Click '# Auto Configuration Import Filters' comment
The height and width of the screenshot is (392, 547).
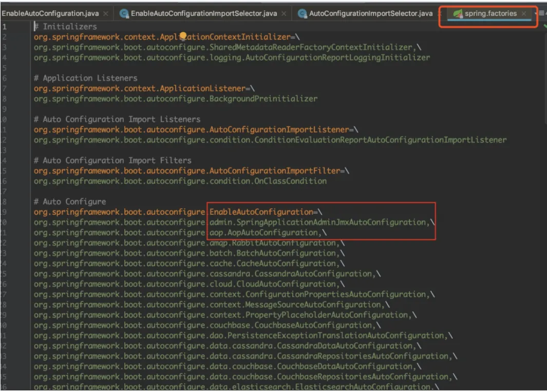tap(112, 161)
